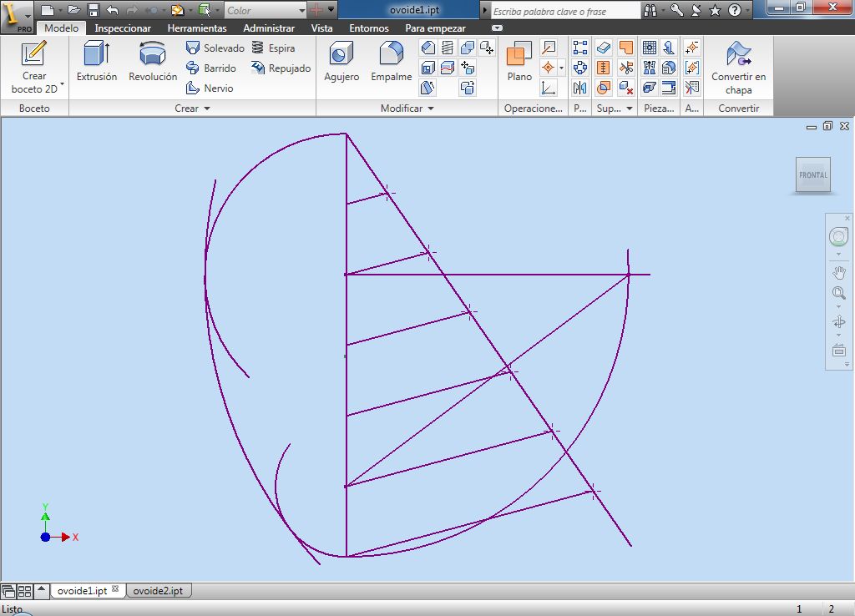
Task: Expand the Pieza... panel title
Action: [x=659, y=109]
